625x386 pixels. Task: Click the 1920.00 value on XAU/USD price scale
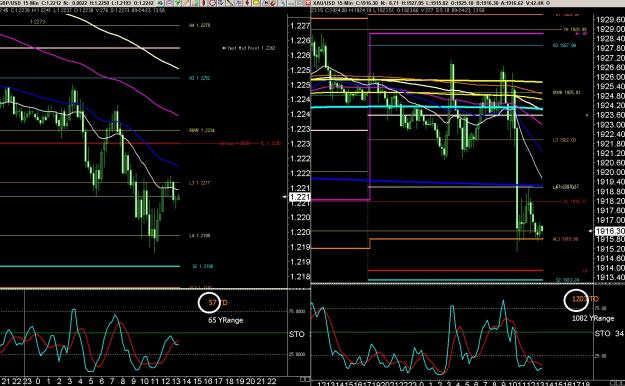[x=610, y=172]
